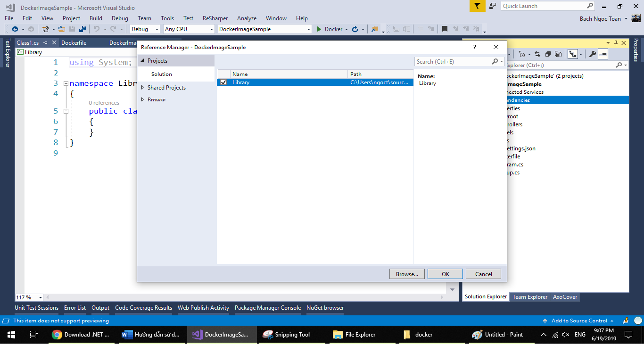The height and width of the screenshot is (362, 644).
Task: Click the Reference Manager search field
Action: click(x=453, y=62)
